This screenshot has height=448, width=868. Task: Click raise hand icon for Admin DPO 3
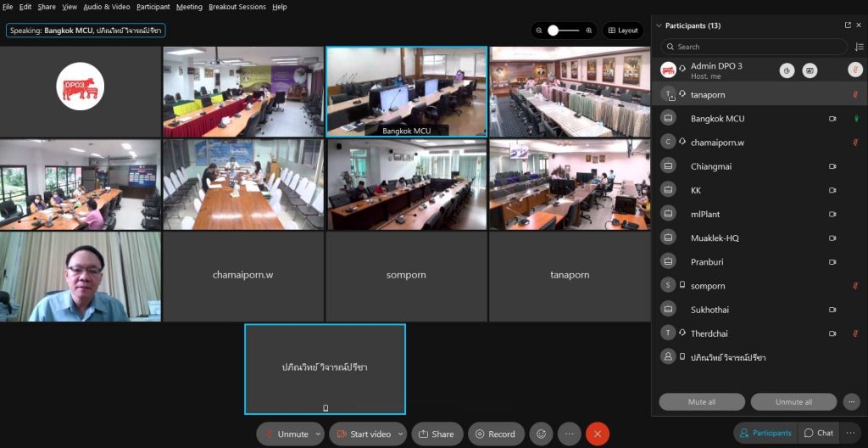[787, 70]
